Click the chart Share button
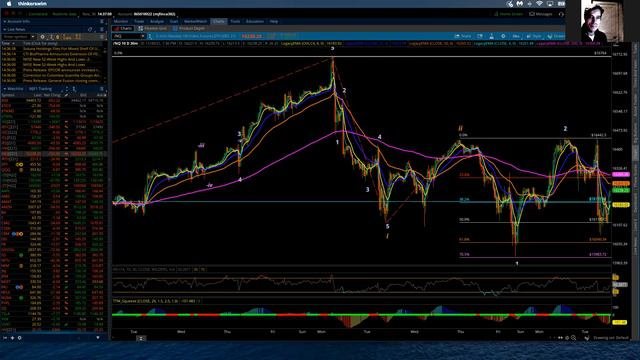This screenshot has width=640, height=360. (x=463, y=36)
